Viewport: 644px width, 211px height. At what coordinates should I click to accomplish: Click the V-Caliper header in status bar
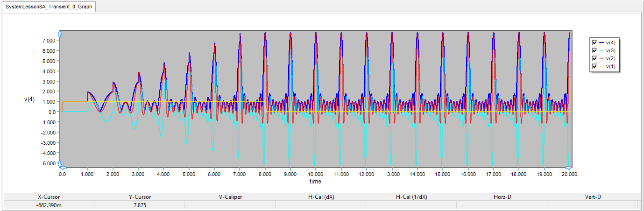(230, 197)
